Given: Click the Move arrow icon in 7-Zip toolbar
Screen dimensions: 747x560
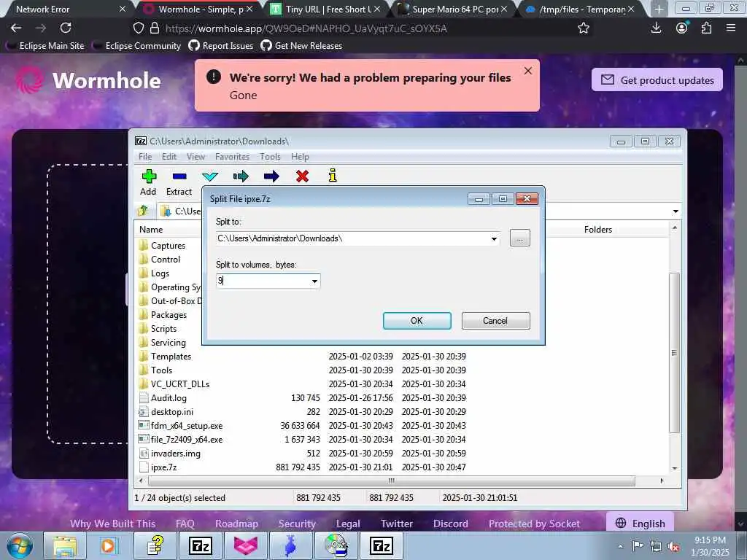Looking at the screenshot, I should pos(271,176).
